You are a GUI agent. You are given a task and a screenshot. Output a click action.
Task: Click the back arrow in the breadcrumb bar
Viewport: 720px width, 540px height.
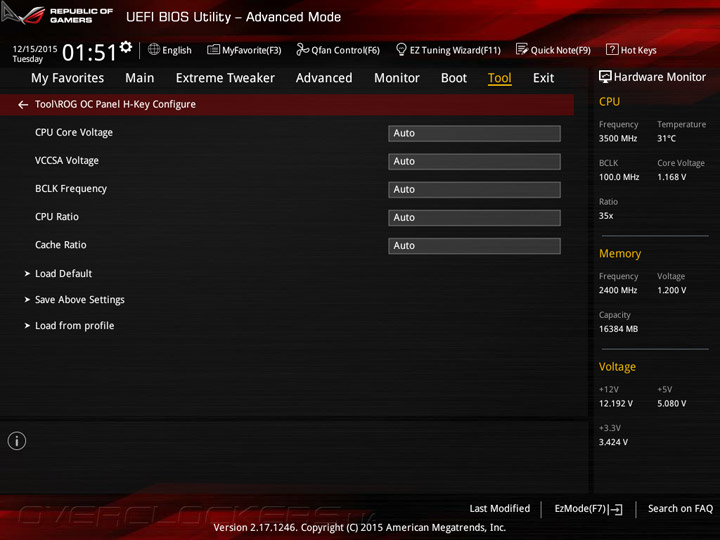click(23, 105)
